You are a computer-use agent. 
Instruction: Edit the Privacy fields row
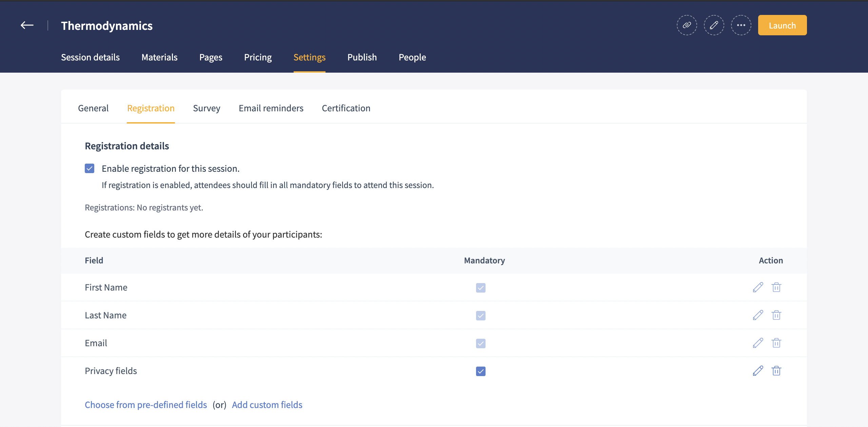pos(758,371)
